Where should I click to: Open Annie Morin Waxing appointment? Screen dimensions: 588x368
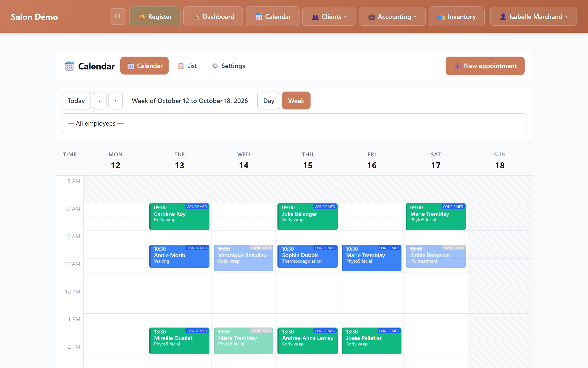coord(179,256)
